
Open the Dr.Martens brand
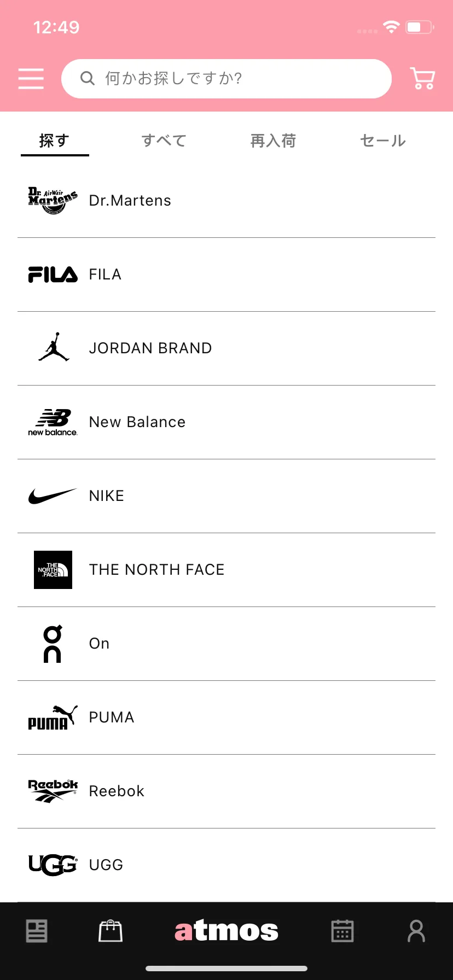point(226,201)
